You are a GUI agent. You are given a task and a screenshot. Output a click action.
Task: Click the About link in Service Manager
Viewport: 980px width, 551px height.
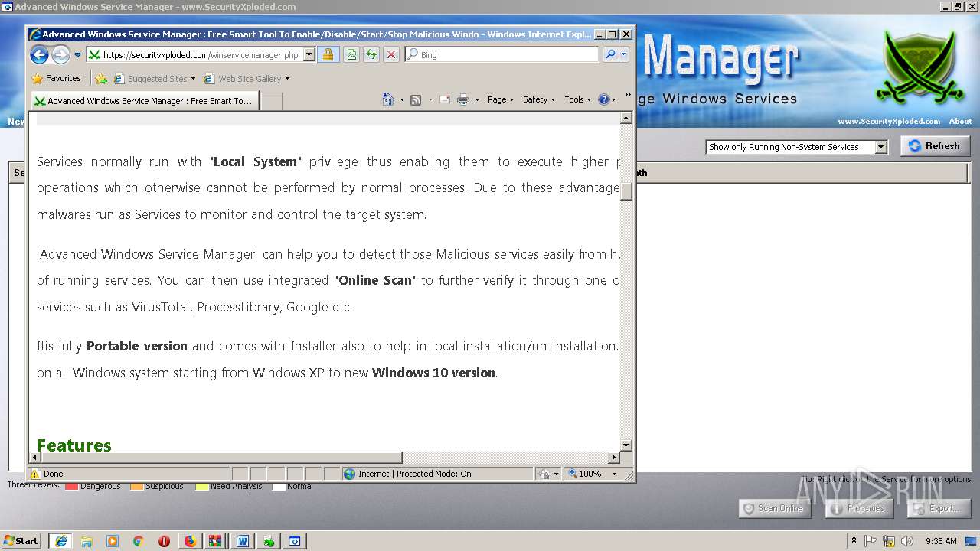coord(960,121)
